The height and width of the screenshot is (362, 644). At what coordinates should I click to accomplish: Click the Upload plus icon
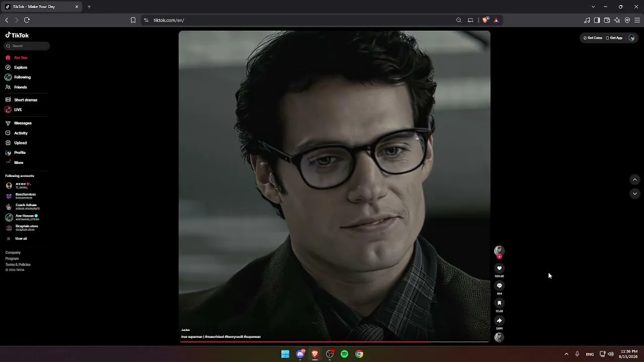click(x=8, y=143)
